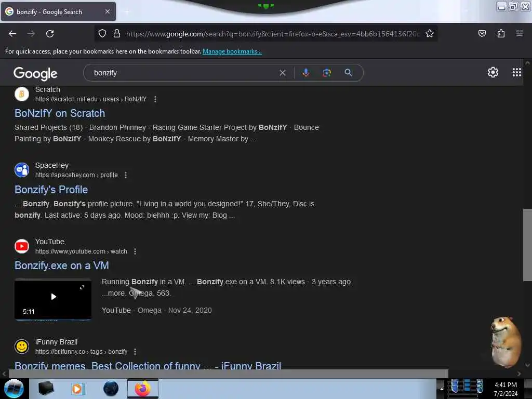
Task: Open BoNzIfY on Scratch result
Action: (x=60, y=113)
